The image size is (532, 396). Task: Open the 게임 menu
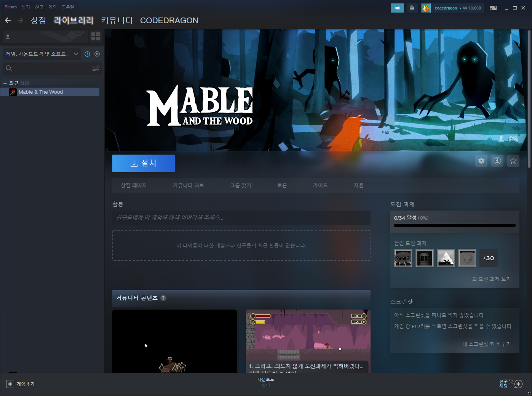[53, 7]
